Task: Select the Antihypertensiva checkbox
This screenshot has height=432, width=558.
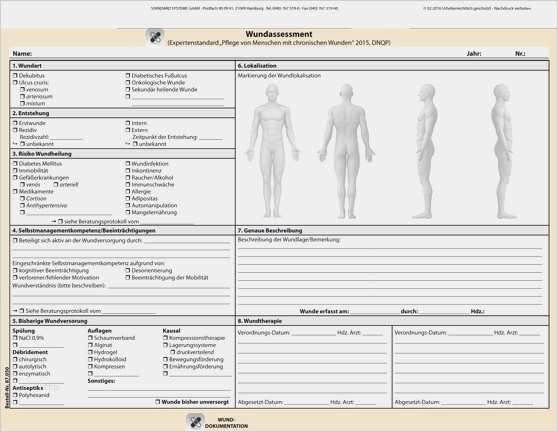Action: (22, 205)
